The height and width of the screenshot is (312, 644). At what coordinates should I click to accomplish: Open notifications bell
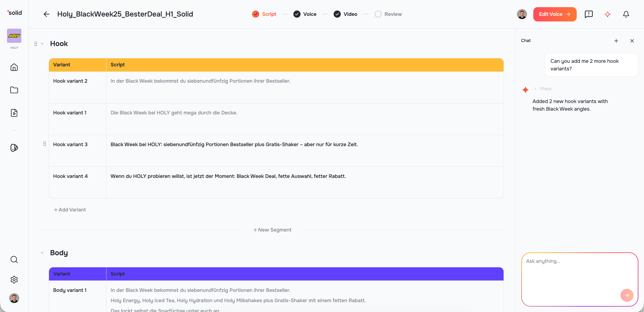tap(626, 14)
